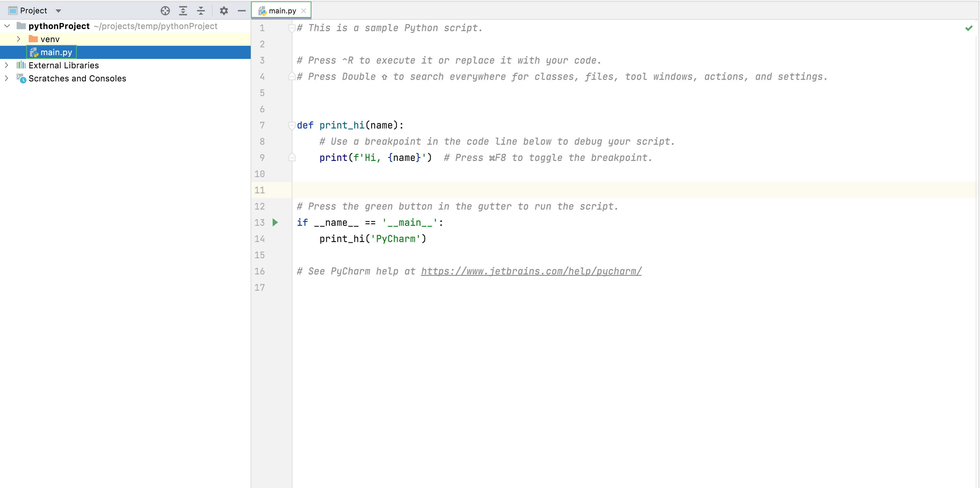Switch to the main.py editor tab
980x488 pixels.
pyautogui.click(x=282, y=11)
